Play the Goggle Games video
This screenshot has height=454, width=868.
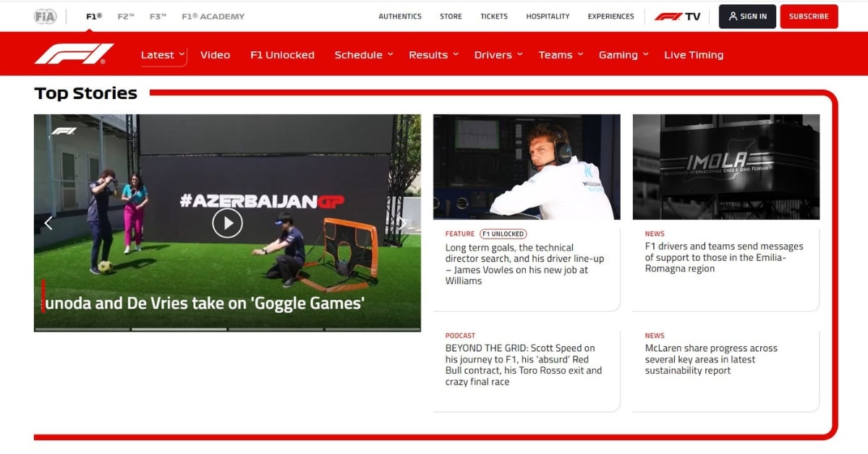pos(227,223)
